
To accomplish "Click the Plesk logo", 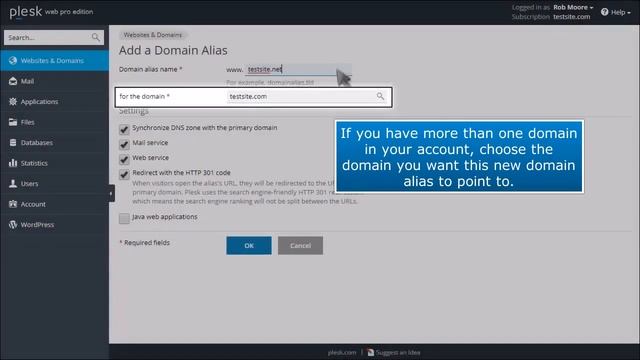I will click(x=25, y=12).
